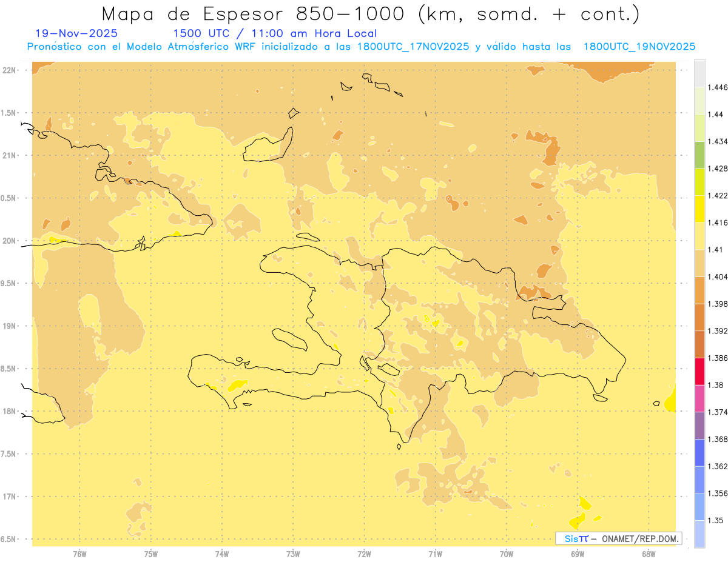
Task: Click the '18N' latitude label
Action: [x=9, y=412]
